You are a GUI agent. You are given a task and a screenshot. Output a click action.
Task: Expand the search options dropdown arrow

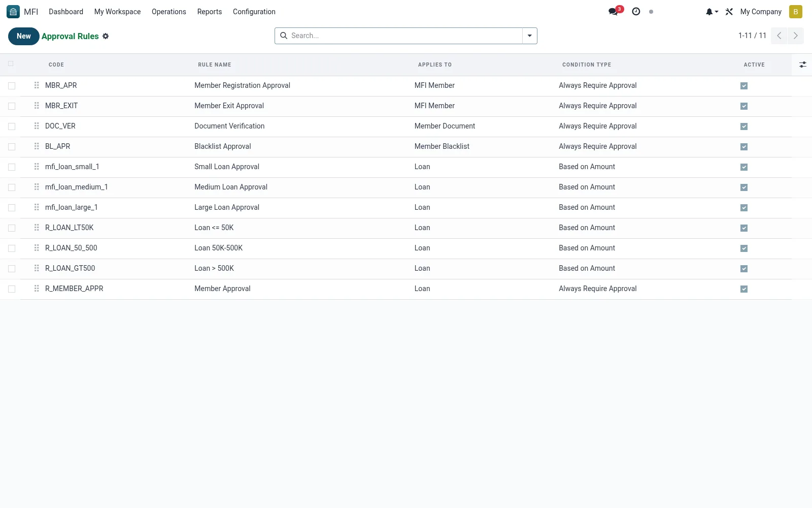click(x=529, y=36)
